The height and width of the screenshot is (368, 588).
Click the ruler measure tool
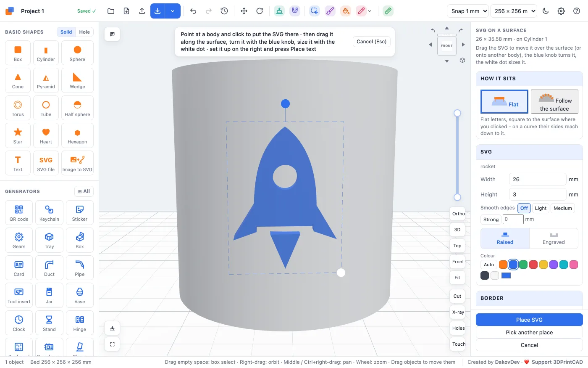pyautogui.click(x=388, y=11)
